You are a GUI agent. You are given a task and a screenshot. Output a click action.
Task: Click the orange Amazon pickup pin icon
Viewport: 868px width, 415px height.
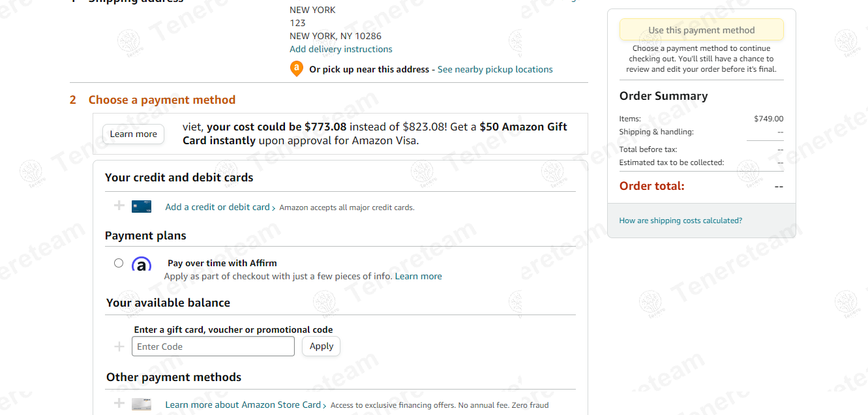[x=296, y=69]
